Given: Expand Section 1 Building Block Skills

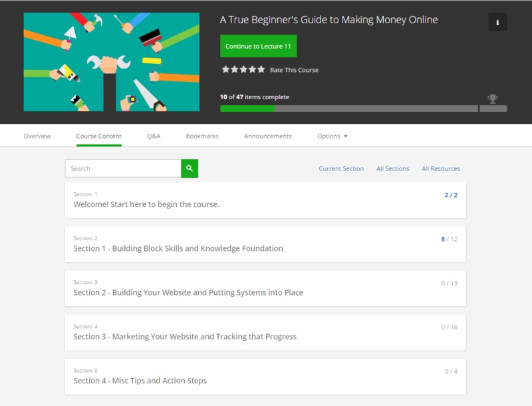Looking at the screenshot, I should tap(265, 244).
